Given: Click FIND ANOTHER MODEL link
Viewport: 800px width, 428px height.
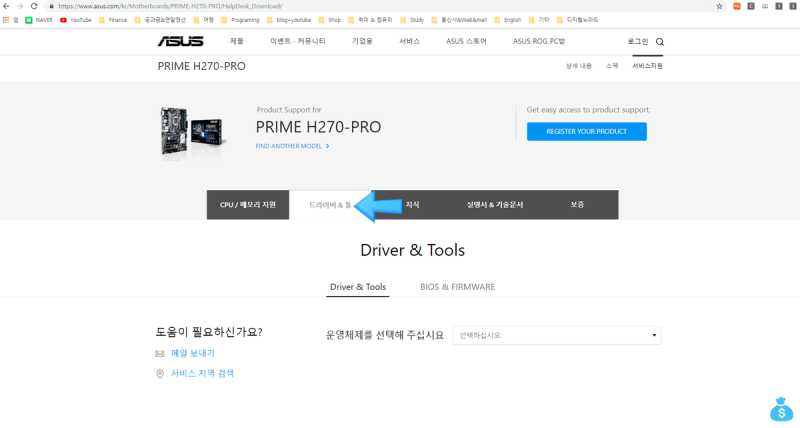Looking at the screenshot, I should [x=292, y=146].
